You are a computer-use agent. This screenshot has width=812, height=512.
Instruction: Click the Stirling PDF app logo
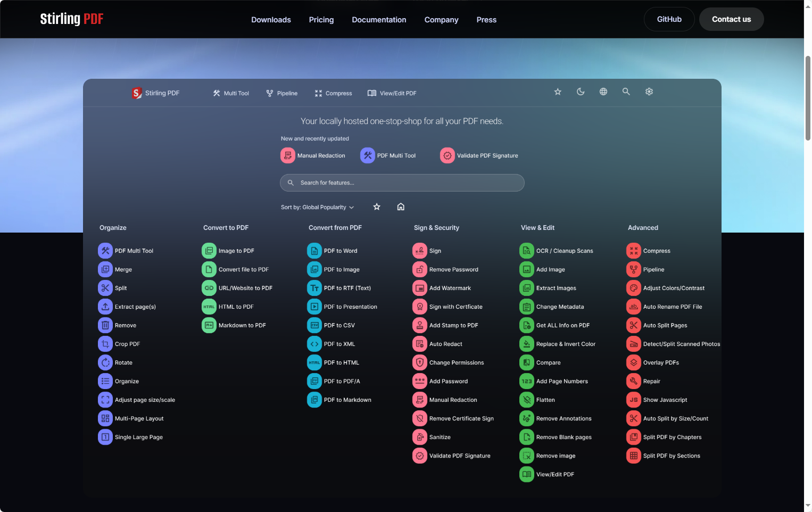pos(155,93)
